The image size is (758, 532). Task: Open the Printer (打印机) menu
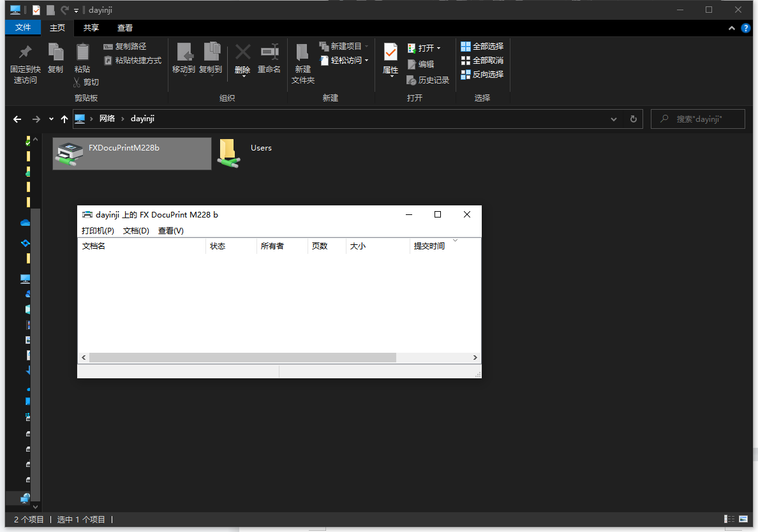(98, 230)
